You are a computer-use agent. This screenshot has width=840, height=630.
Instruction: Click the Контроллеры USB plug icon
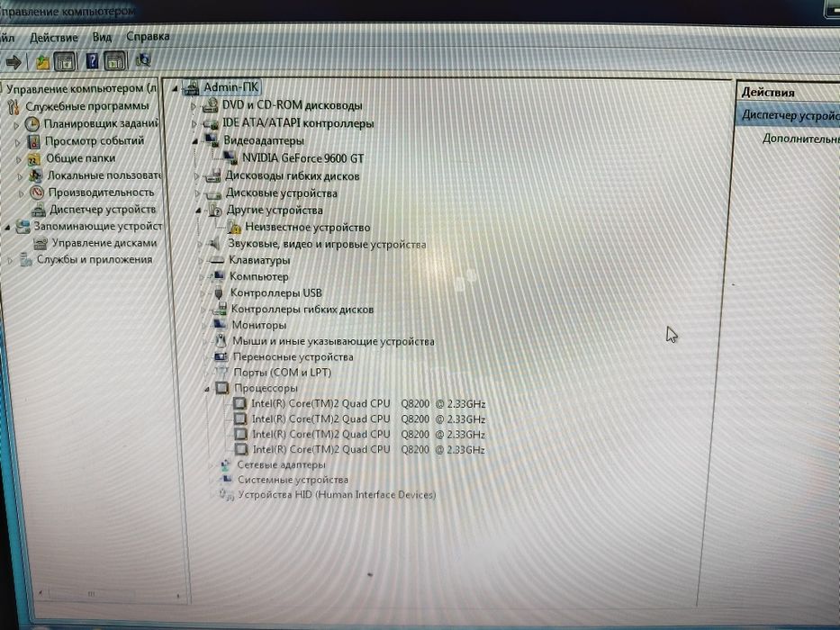pyautogui.click(x=218, y=293)
